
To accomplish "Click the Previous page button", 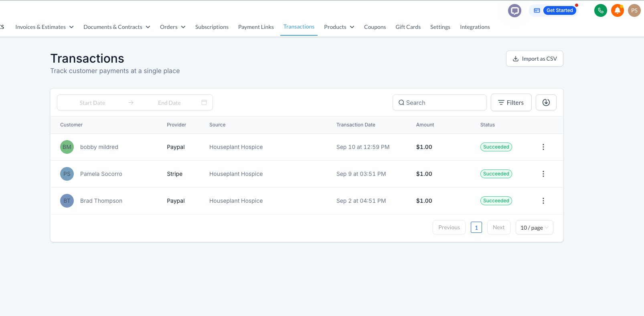I will pos(449,227).
